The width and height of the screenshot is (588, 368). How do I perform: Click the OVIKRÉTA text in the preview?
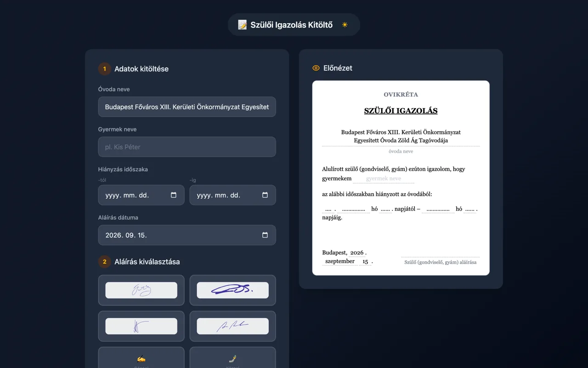click(x=401, y=94)
